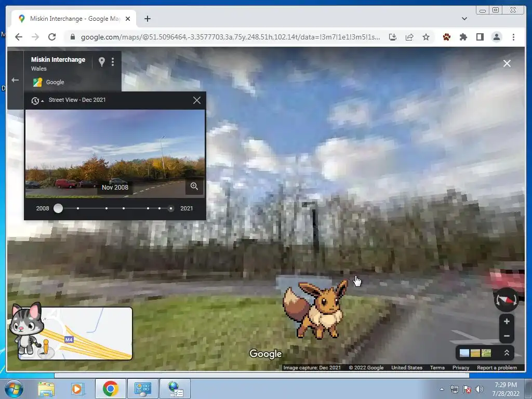
Task: Toggle the browser side panel
Action: [480, 37]
